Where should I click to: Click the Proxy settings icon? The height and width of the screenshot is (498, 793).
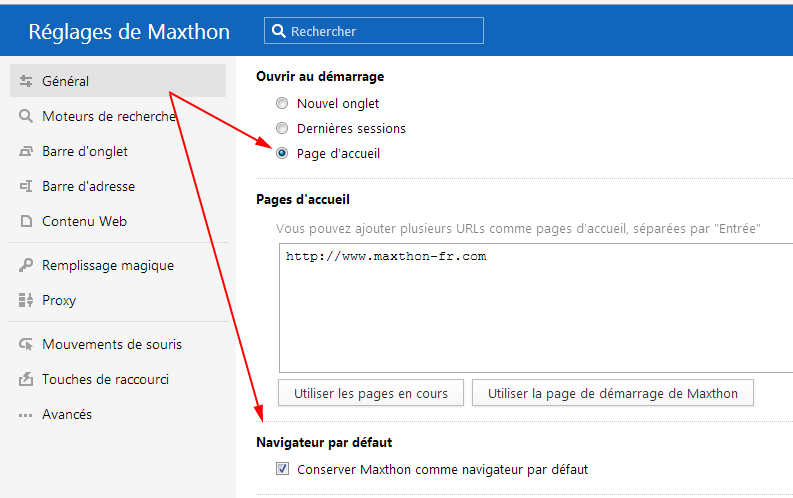26,300
